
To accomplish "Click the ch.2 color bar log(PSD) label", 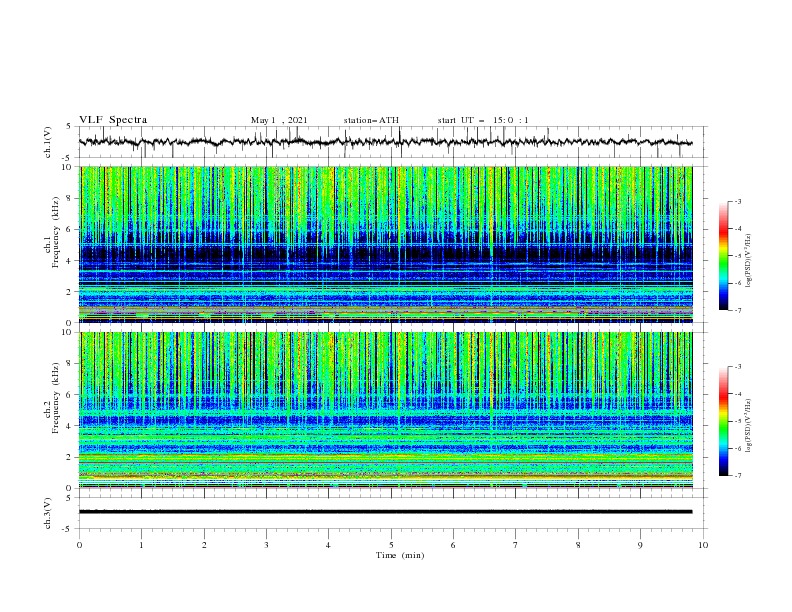I will (749, 426).
